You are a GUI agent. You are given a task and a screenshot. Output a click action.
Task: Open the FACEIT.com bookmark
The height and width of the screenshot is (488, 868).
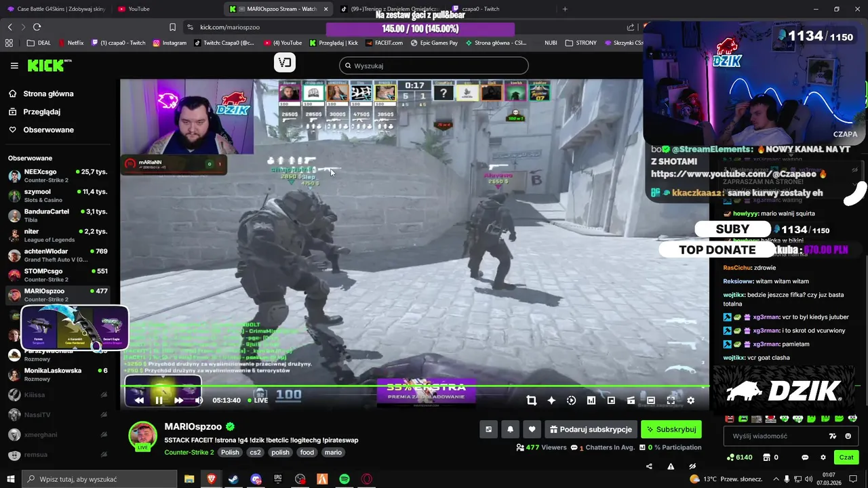(x=384, y=43)
